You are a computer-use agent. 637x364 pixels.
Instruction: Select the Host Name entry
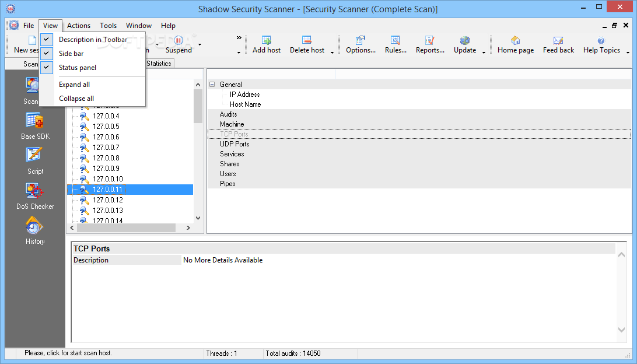(x=246, y=104)
